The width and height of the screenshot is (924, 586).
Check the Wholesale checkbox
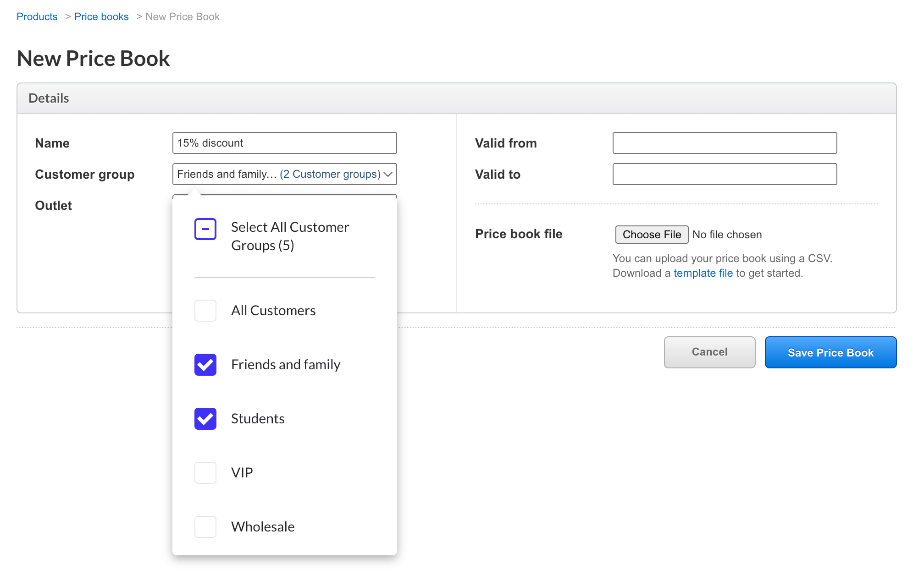click(x=205, y=527)
